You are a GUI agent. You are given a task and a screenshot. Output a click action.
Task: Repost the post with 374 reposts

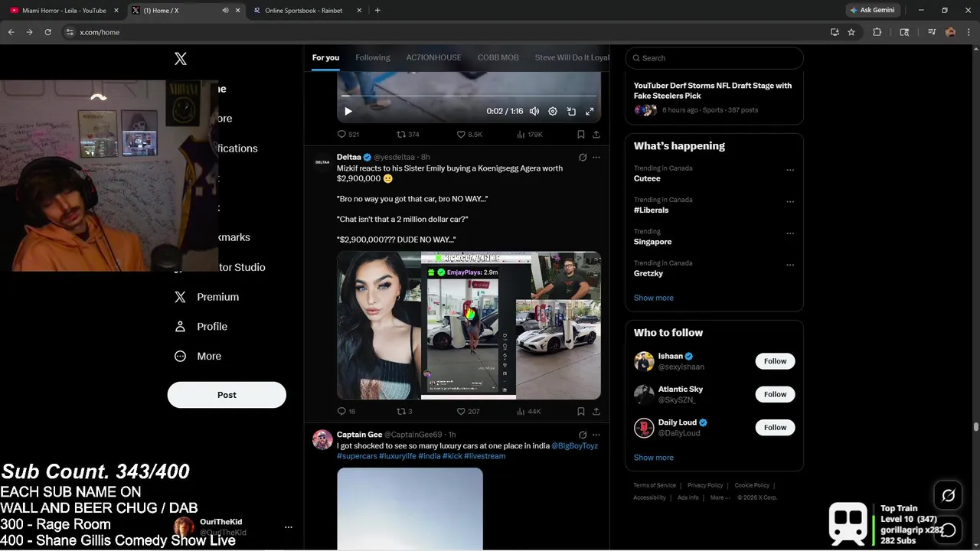click(x=407, y=134)
